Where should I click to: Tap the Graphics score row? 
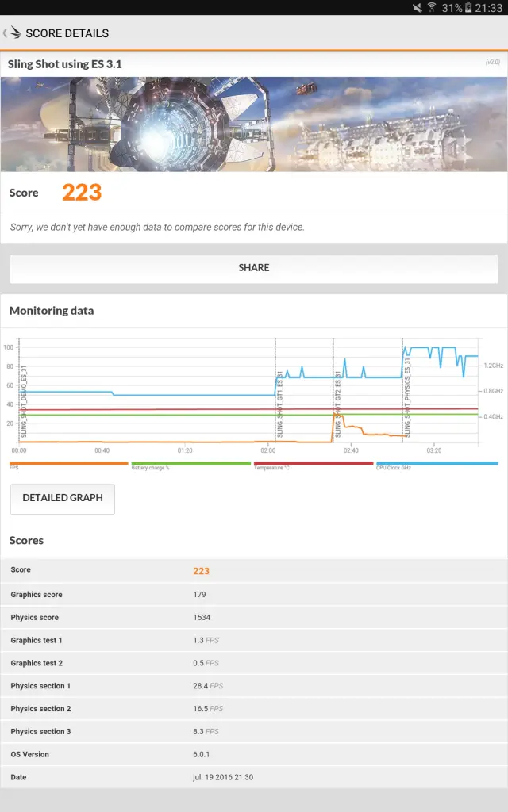[254, 595]
